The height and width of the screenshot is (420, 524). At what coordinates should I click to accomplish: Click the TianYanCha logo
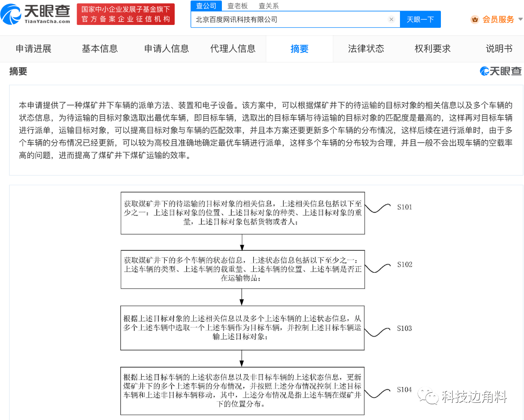pyautogui.click(x=35, y=14)
